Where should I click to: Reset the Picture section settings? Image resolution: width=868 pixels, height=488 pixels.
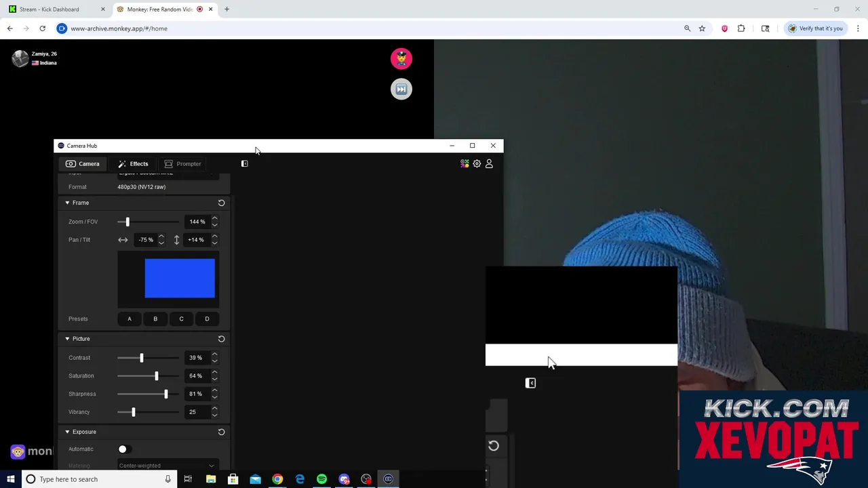(221, 338)
